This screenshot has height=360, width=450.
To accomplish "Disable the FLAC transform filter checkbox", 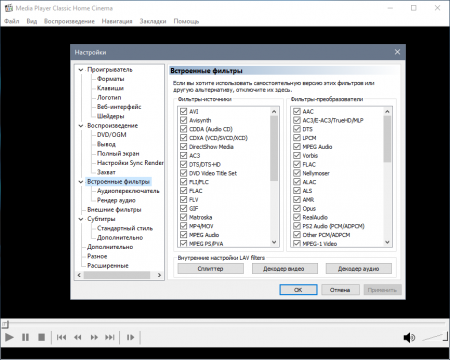I will click(x=297, y=164).
